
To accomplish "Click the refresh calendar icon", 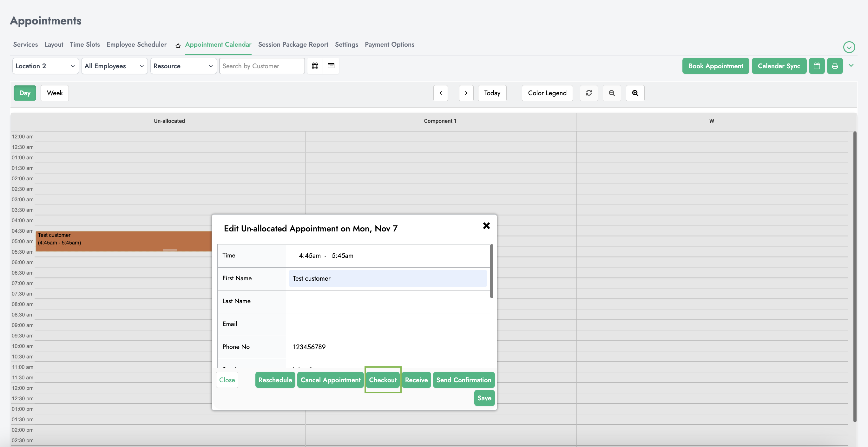I will [589, 93].
